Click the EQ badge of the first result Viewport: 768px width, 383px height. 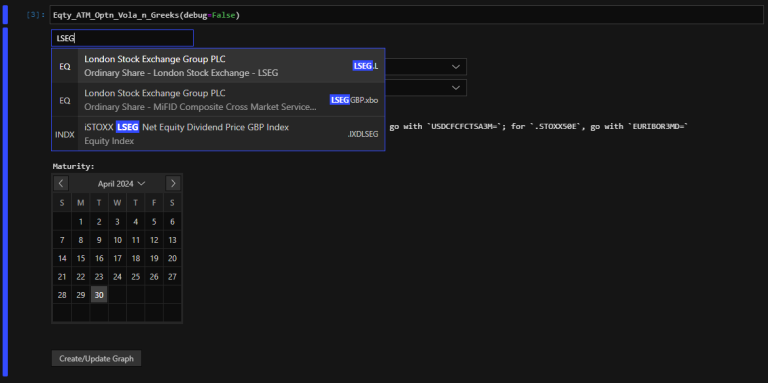pos(65,66)
